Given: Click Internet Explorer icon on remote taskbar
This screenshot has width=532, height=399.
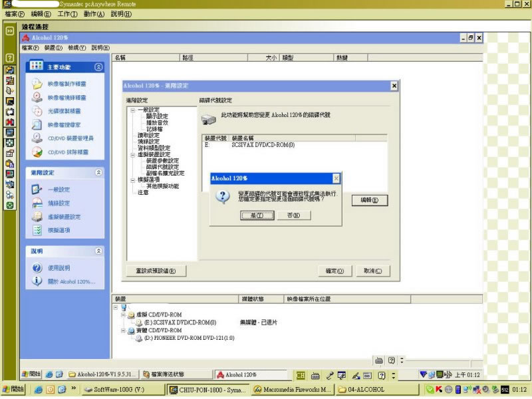Looking at the screenshot, I should click(x=49, y=374).
